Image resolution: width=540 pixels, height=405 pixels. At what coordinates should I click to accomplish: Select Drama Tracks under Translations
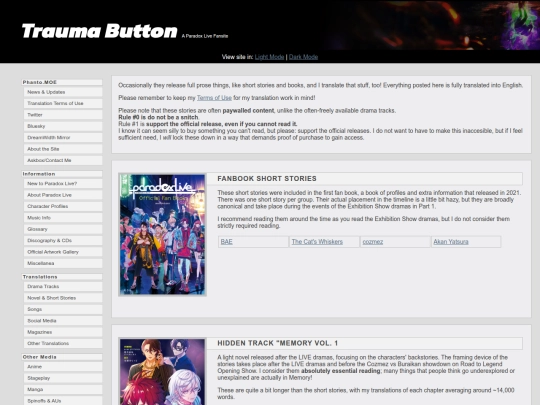pyautogui.click(x=63, y=287)
